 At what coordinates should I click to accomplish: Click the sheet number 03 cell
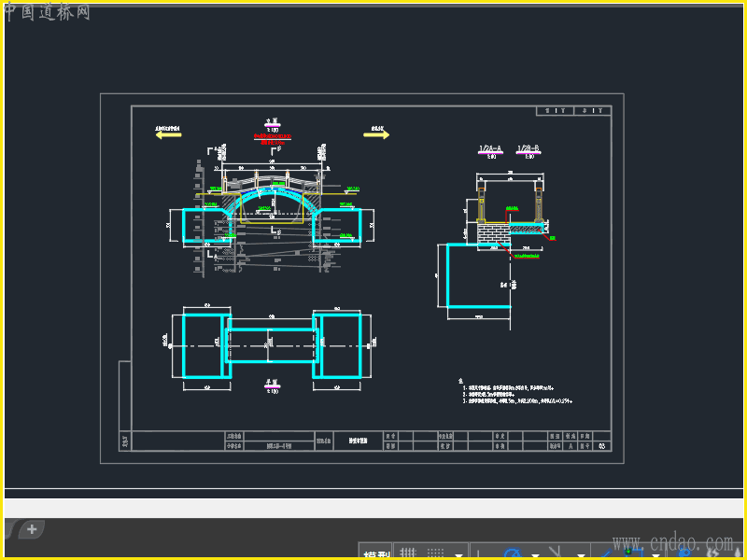coord(602,446)
